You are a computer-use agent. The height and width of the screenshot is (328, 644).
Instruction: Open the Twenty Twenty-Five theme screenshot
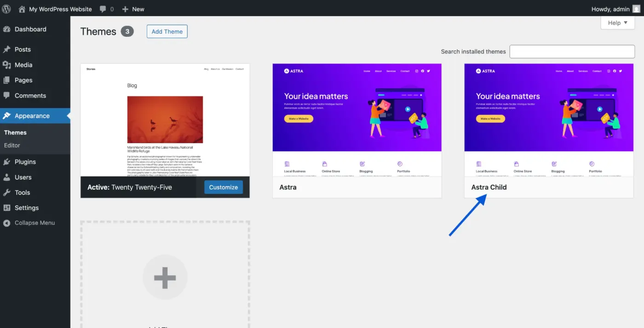(x=165, y=120)
